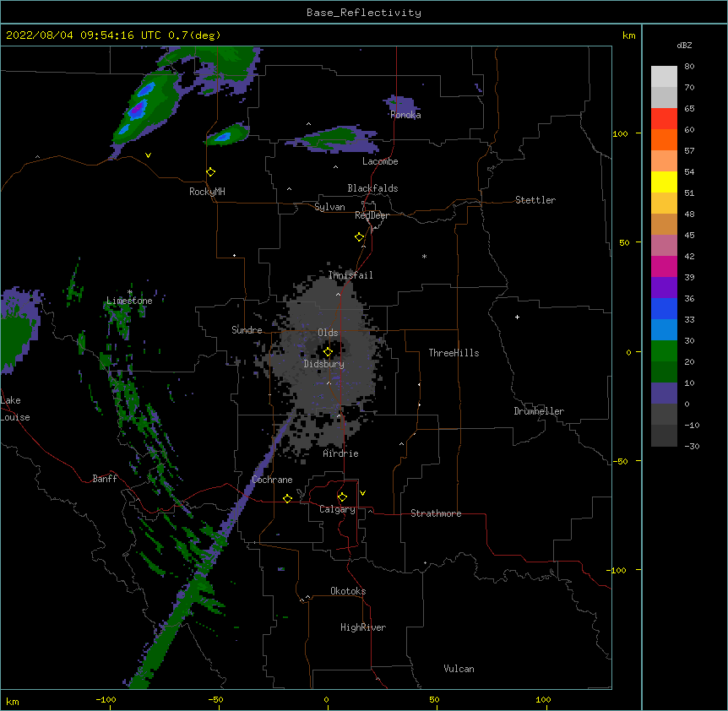Click the ThreeHills town label

(454, 353)
